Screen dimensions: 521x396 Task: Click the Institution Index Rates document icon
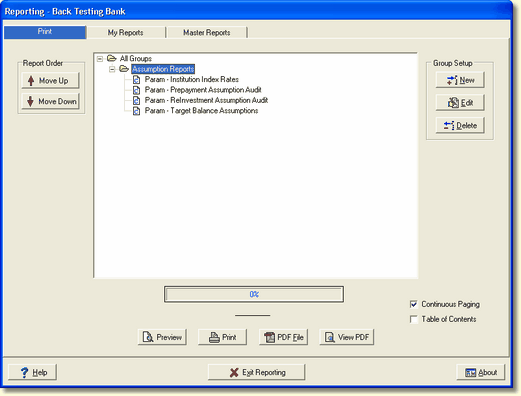(136, 80)
